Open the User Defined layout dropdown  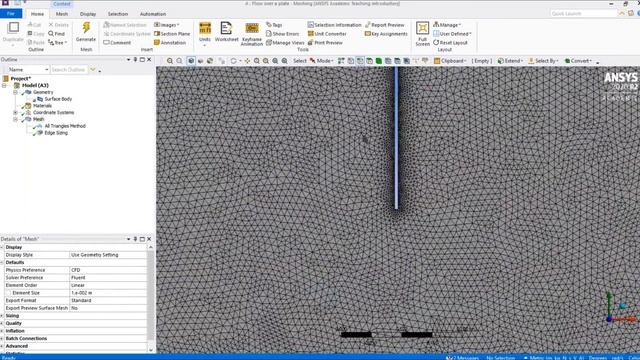click(452, 34)
